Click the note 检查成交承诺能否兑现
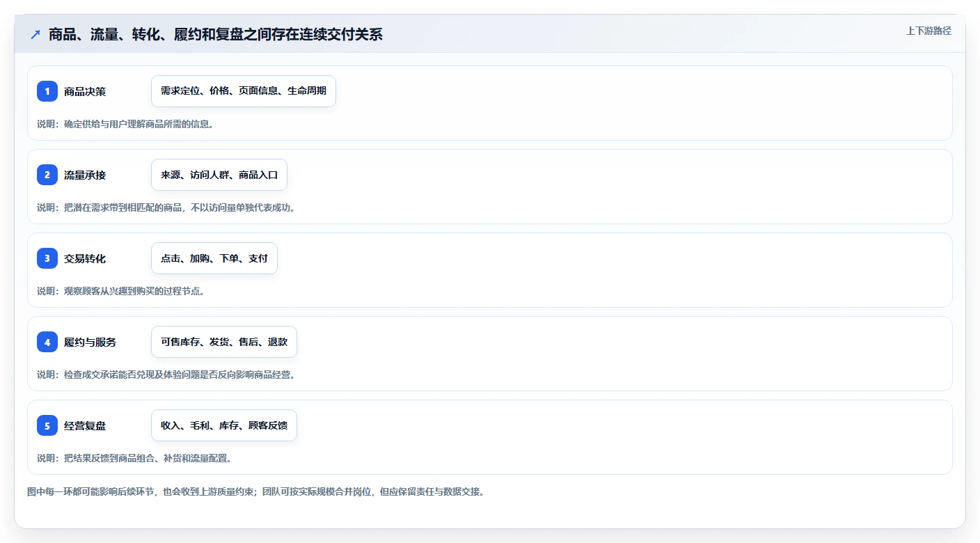This screenshot has height=543, width=980. coord(166,375)
